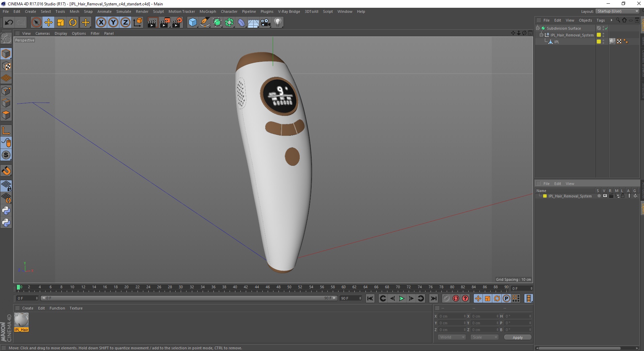Viewport: 644px width, 351px height.
Task: Open the spline Pen tool
Action: (x=205, y=23)
